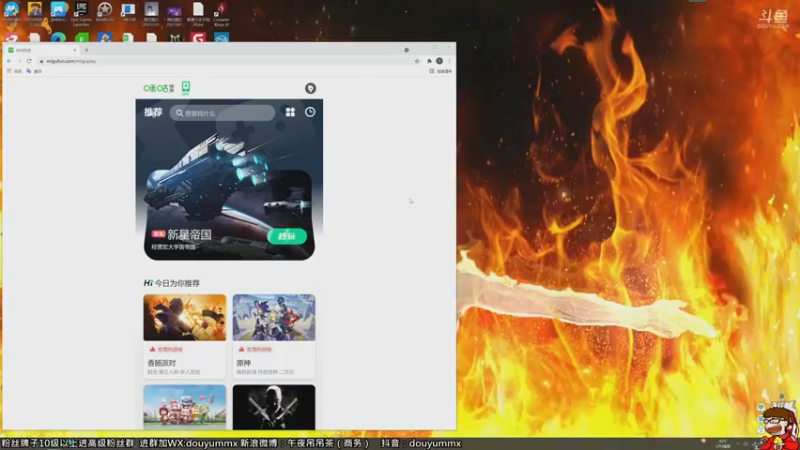Reload the migufun.com page
The image size is (800, 450).
click(x=29, y=61)
